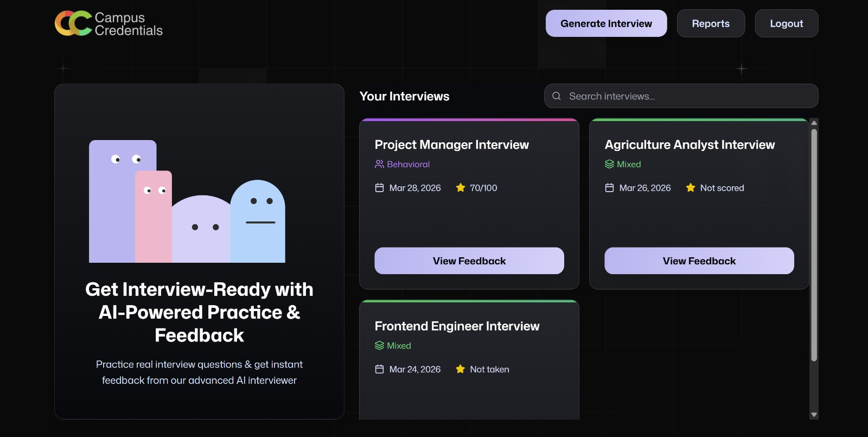Image resolution: width=868 pixels, height=437 pixels.
Task: Click calendar icon on Agriculture Analyst card
Action: 609,188
